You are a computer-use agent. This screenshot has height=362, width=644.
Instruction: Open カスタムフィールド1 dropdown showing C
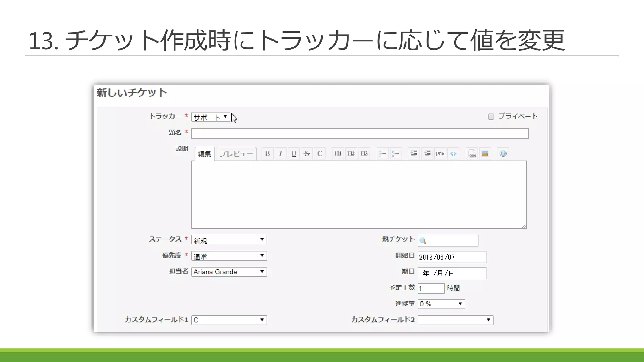tap(229, 320)
